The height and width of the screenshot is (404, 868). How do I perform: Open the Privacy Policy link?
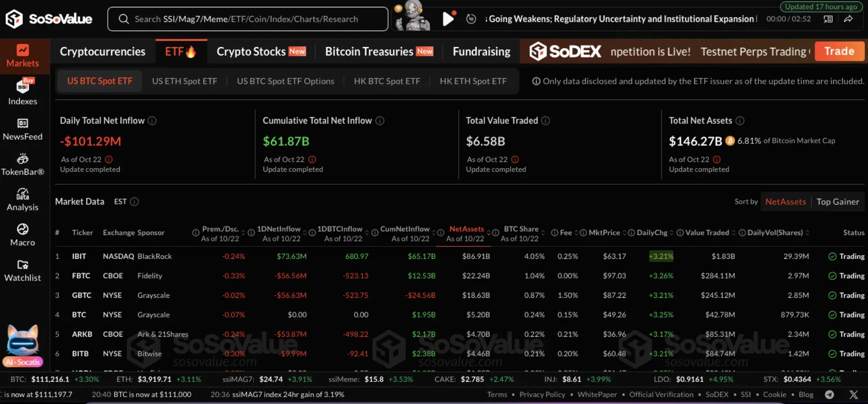click(542, 394)
